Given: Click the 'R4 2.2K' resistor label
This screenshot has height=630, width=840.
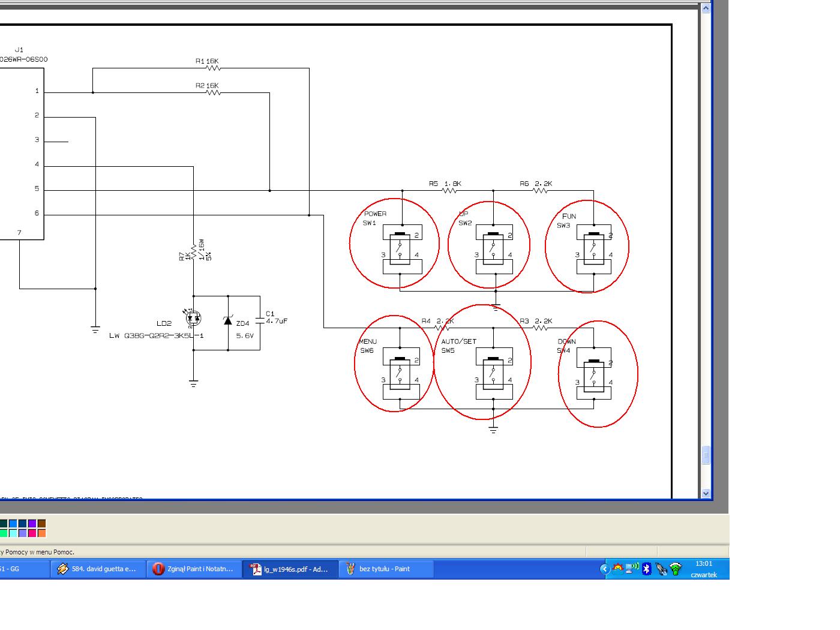Looking at the screenshot, I should 437,321.
